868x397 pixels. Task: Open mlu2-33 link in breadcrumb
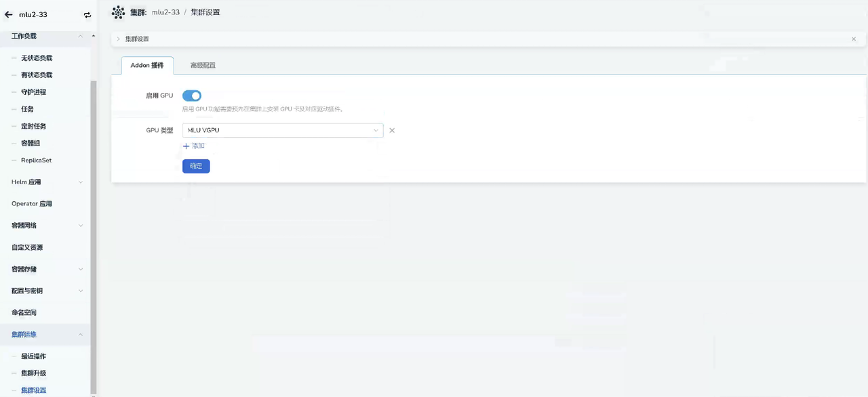(165, 12)
